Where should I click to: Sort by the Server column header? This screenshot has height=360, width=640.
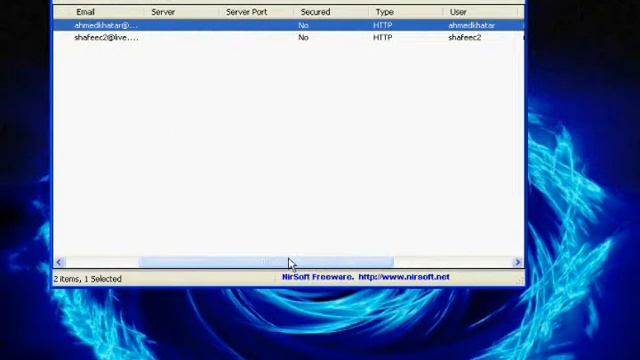(x=182, y=12)
